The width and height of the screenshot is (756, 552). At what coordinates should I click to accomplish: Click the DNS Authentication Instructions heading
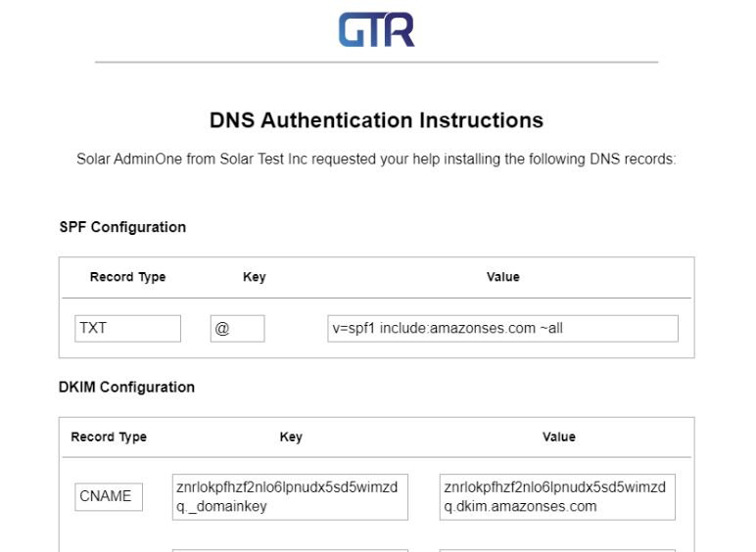coord(376,121)
